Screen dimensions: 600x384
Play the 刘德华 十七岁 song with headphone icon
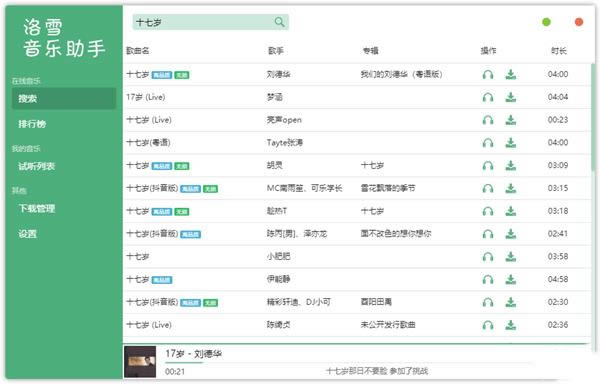(488, 75)
